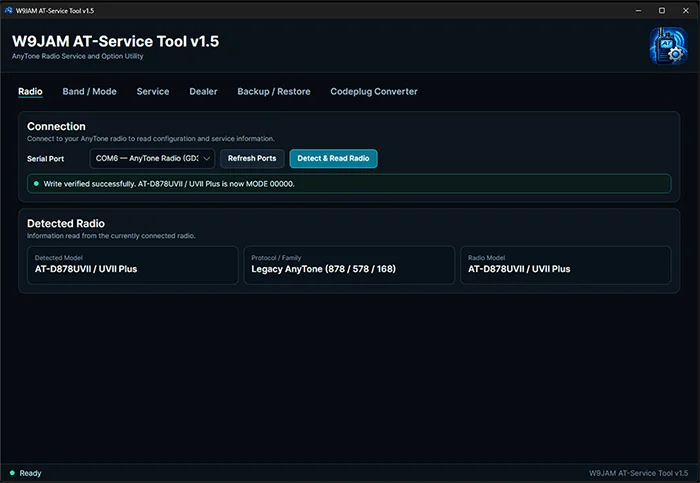The height and width of the screenshot is (483, 700).
Task: Click the large 'W9JAM AT-Service Tool v1.5' title
Action: [x=116, y=41]
